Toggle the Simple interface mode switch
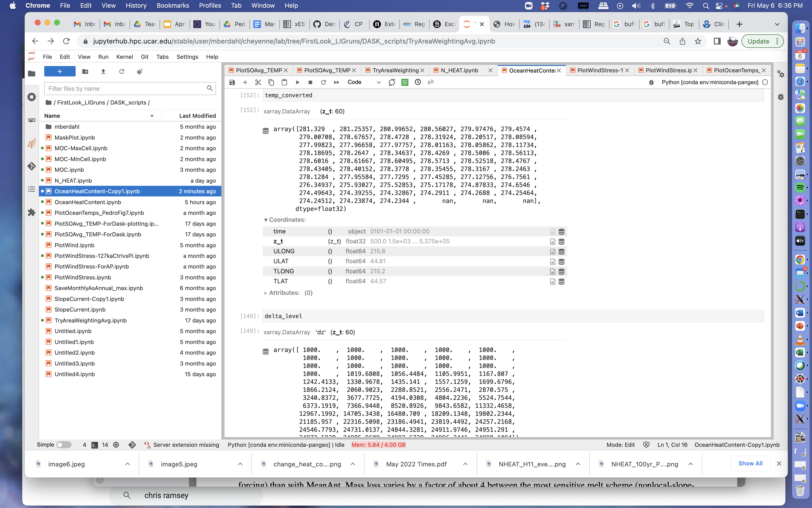Image resolution: width=812 pixels, height=508 pixels. tap(64, 445)
